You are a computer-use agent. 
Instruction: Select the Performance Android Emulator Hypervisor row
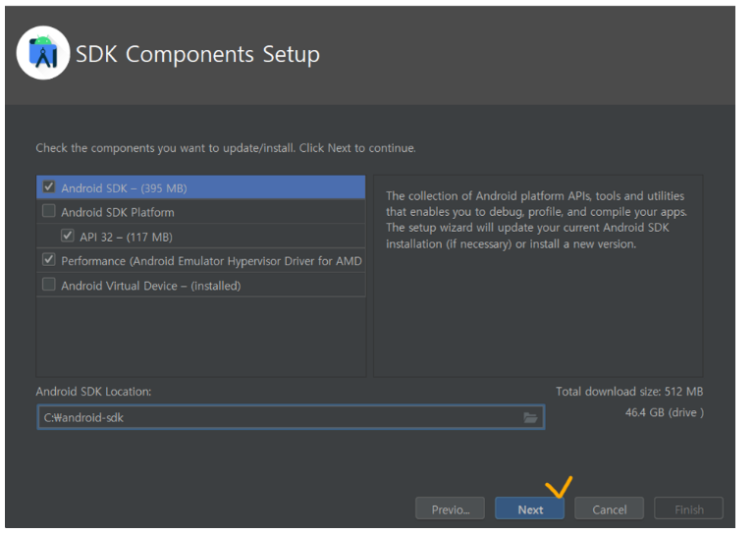(x=201, y=261)
